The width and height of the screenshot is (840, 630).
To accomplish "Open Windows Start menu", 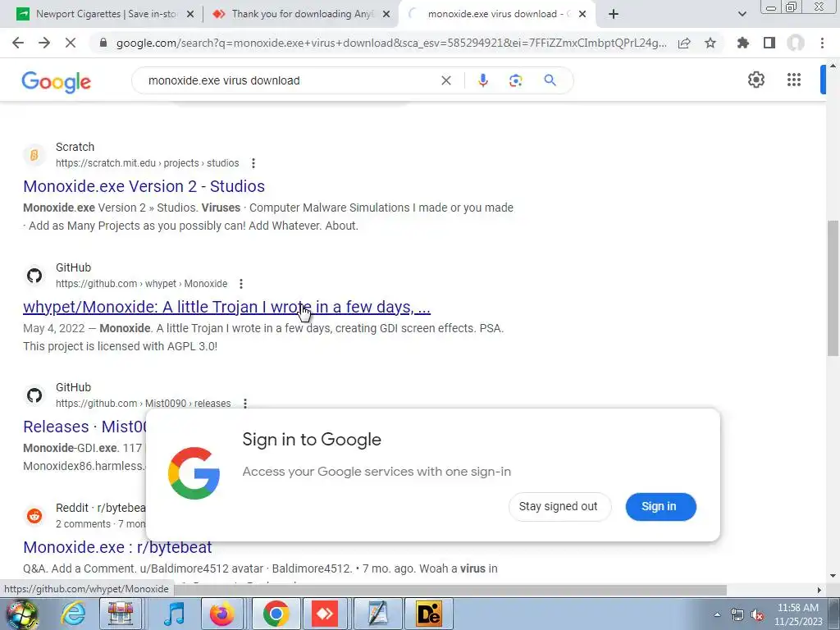I will tap(21, 614).
